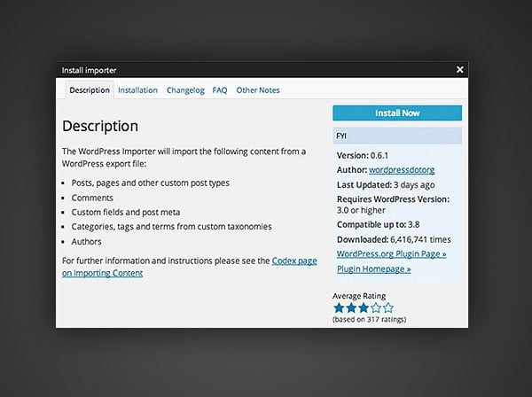Click Categories, tags and terms list item
The height and width of the screenshot is (397, 532).
click(x=171, y=227)
